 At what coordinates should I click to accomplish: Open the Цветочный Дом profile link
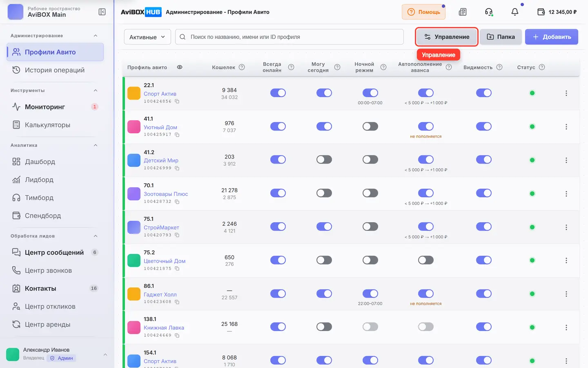click(x=165, y=261)
